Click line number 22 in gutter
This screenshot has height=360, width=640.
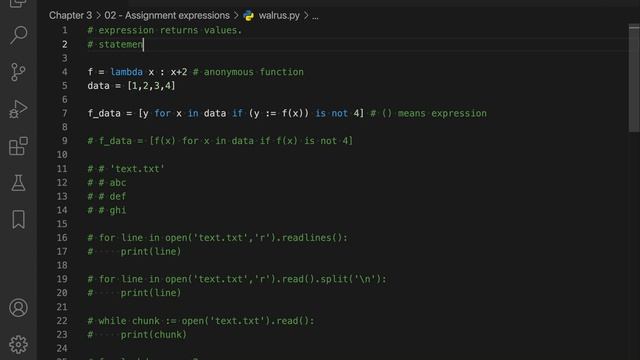(x=62, y=321)
